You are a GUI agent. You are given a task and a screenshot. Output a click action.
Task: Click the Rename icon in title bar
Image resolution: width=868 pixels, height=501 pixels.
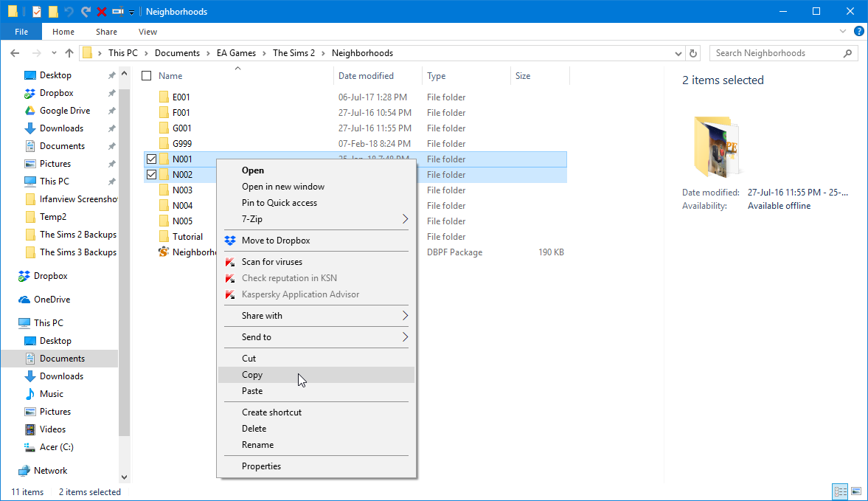coord(117,12)
